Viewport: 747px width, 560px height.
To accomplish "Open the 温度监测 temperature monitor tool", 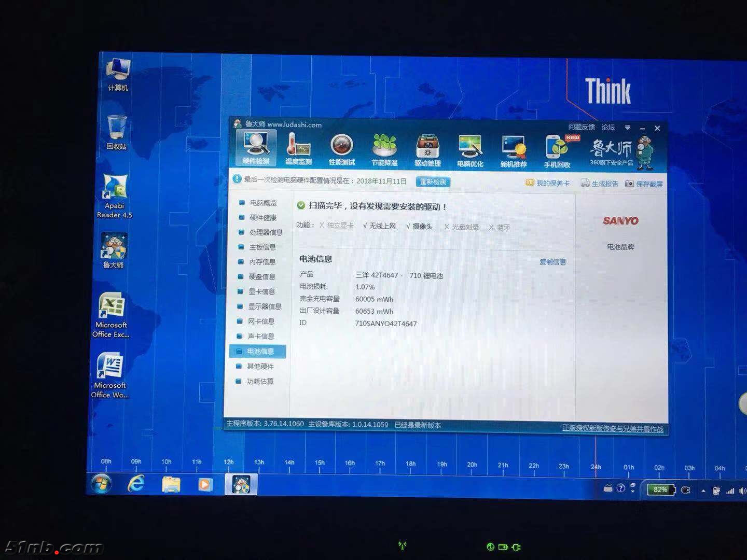I will pos(298,149).
